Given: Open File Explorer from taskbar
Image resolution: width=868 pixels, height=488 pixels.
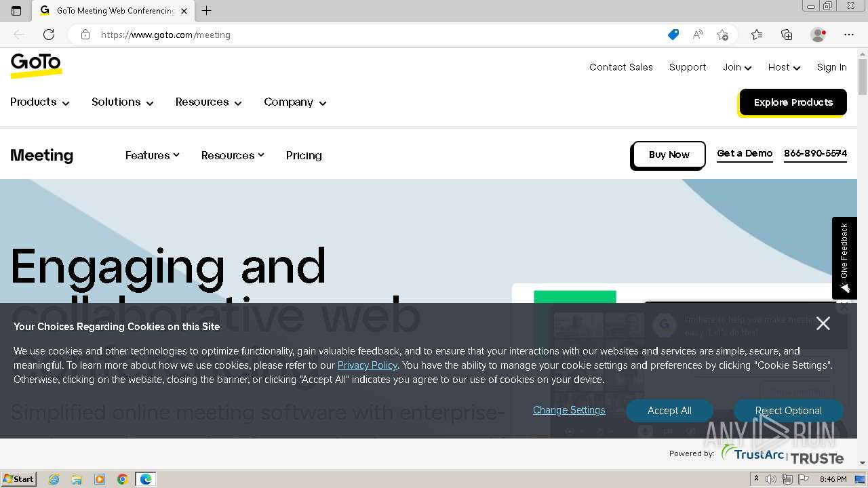Looking at the screenshot, I should tap(77, 479).
